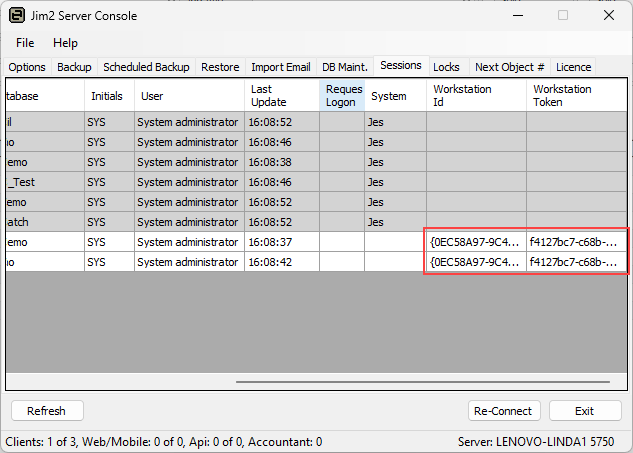Click the Last Update column header
Screen dimensions: 633x453
click(x=282, y=96)
